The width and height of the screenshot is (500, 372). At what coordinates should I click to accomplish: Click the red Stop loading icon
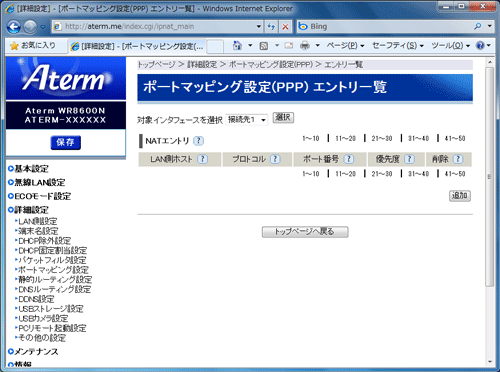pyautogui.click(x=285, y=27)
